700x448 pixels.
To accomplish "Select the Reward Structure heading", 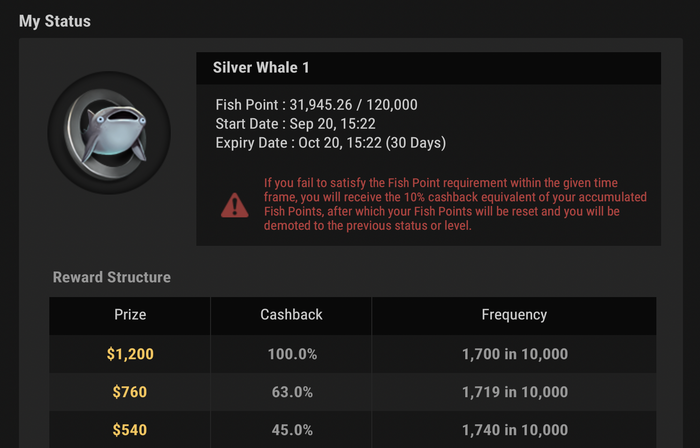I will point(112,277).
